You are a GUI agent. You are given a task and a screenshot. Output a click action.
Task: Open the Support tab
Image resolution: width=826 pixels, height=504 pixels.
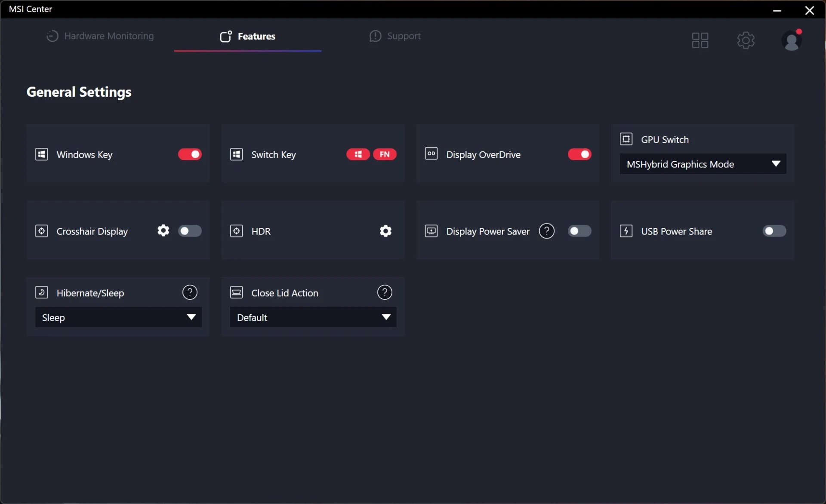395,36
